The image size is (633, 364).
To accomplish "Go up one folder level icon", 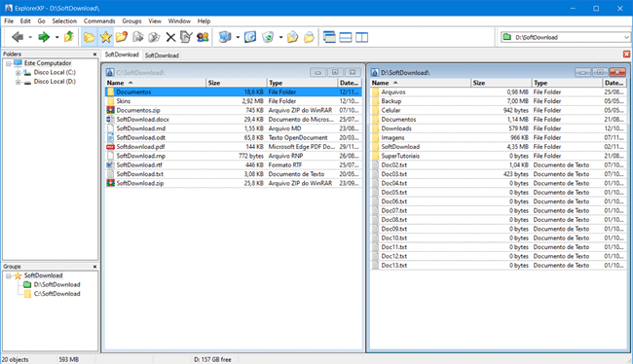I will [x=69, y=37].
